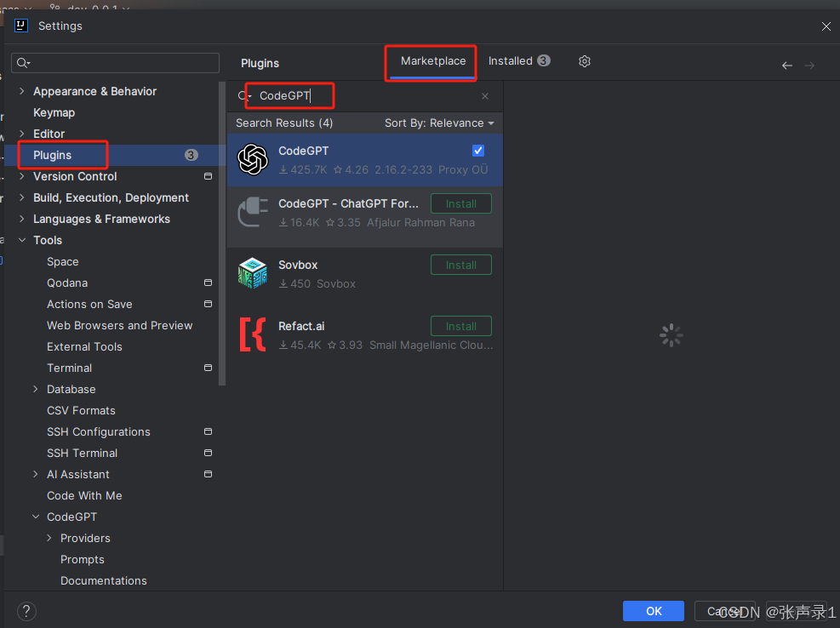
Task: Uncheck the CodeGPT plugin enabled checkbox
Action: click(478, 151)
